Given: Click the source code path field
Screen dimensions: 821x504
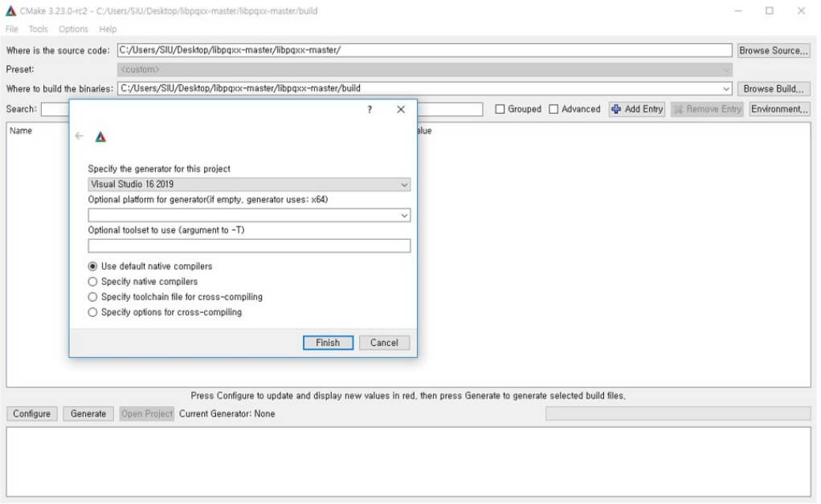Looking at the screenshot, I should point(425,51).
